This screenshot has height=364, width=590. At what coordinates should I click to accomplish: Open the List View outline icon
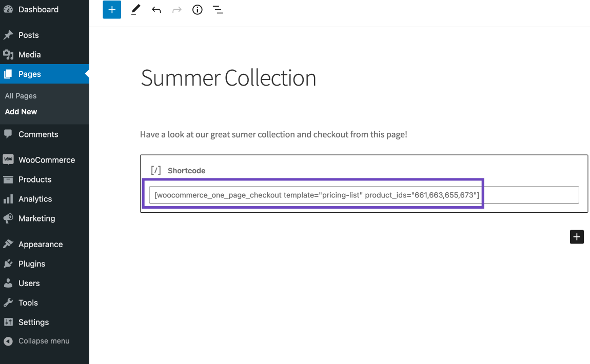coord(218,10)
